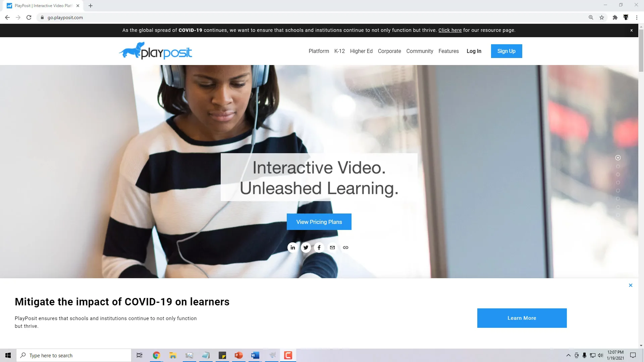Select the Facebook share icon
The width and height of the screenshot is (644, 362).
click(x=319, y=247)
